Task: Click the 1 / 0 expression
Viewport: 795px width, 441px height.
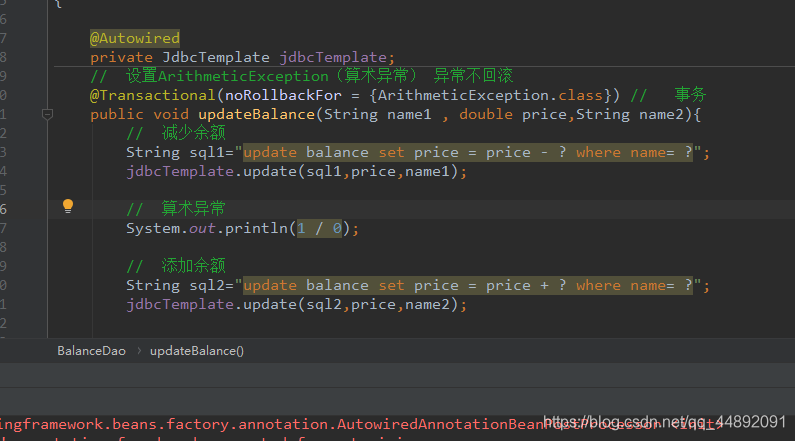Action: pos(319,229)
